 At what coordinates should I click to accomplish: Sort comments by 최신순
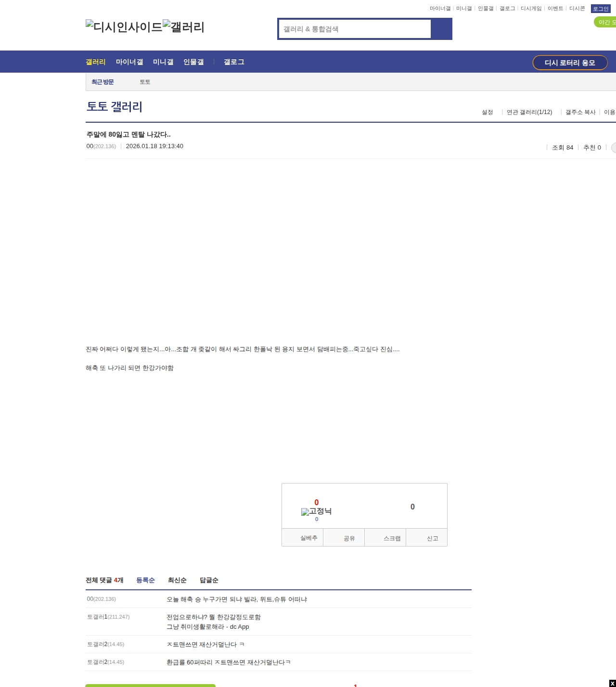point(177,580)
